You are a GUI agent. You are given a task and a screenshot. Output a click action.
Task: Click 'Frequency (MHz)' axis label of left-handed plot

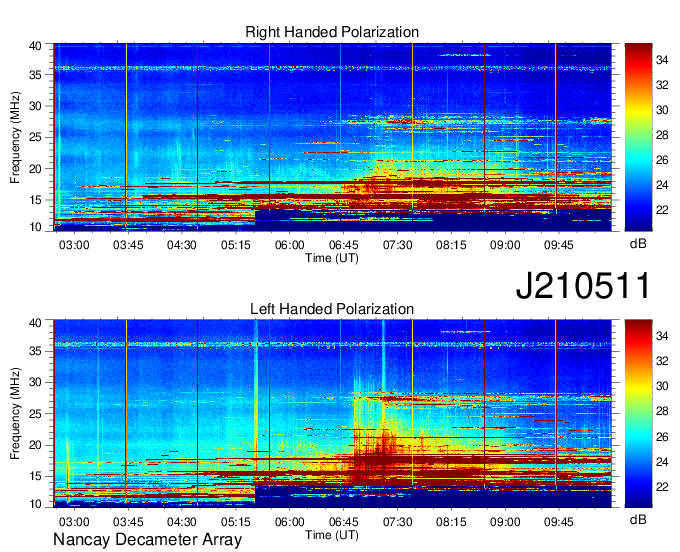coord(15,414)
